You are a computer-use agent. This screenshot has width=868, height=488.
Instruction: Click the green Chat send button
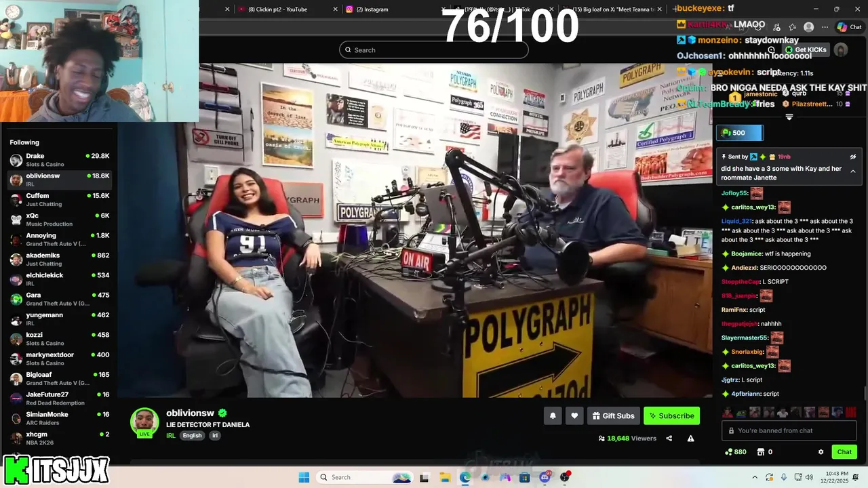844,452
